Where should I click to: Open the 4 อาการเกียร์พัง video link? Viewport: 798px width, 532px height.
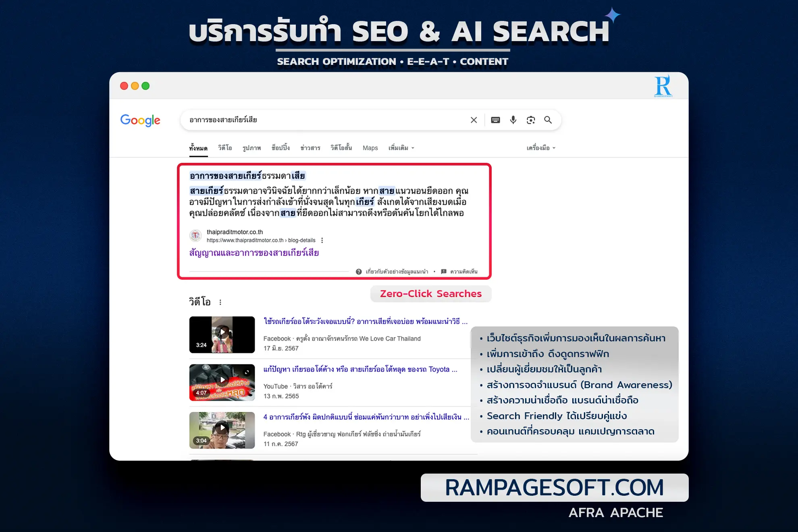tap(366, 417)
